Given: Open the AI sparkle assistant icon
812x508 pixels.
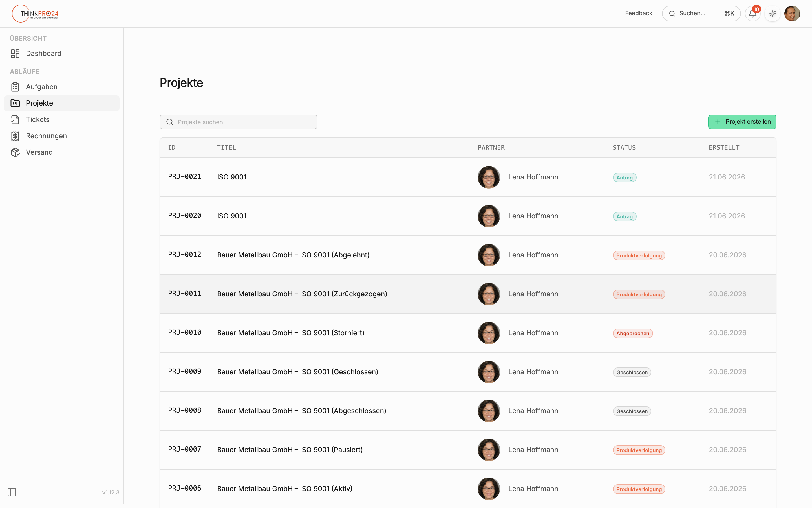Looking at the screenshot, I should 773,14.
